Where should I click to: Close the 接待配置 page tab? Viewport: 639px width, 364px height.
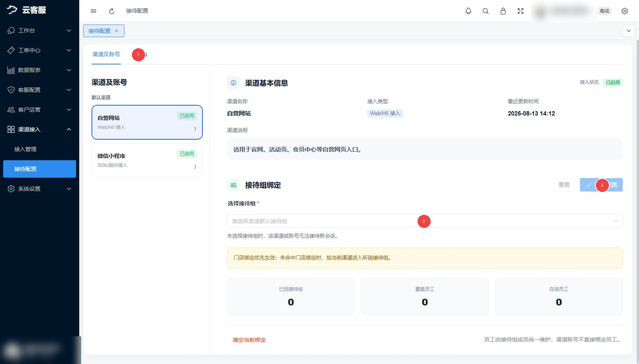click(116, 31)
